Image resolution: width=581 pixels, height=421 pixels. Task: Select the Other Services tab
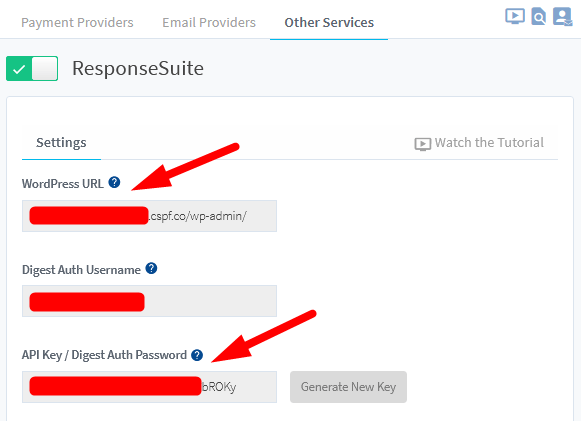(x=329, y=23)
